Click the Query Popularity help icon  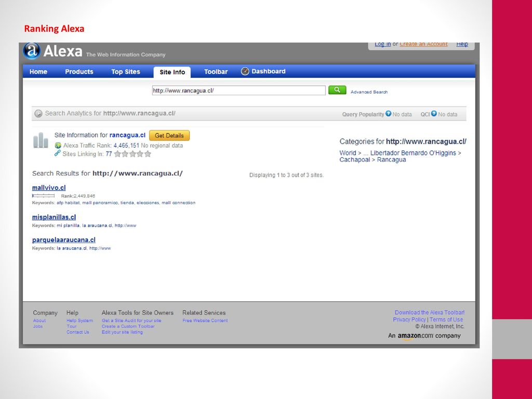pyautogui.click(x=389, y=114)
